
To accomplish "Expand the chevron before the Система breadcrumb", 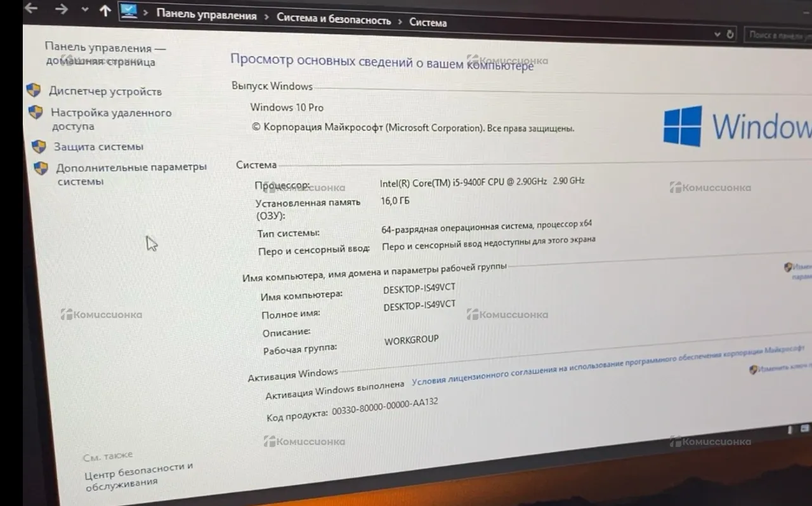I will pos(400,21).
